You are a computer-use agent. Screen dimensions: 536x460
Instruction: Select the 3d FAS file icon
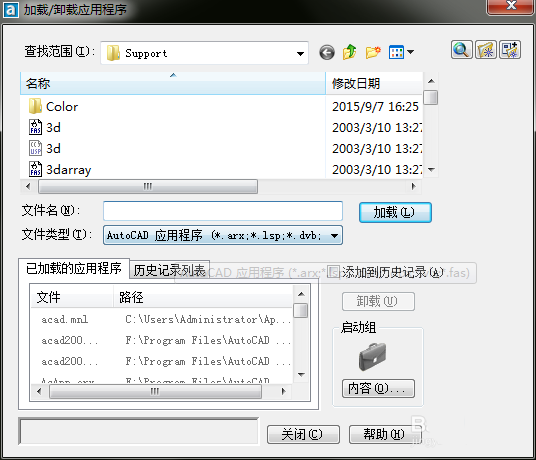(36, 127)
